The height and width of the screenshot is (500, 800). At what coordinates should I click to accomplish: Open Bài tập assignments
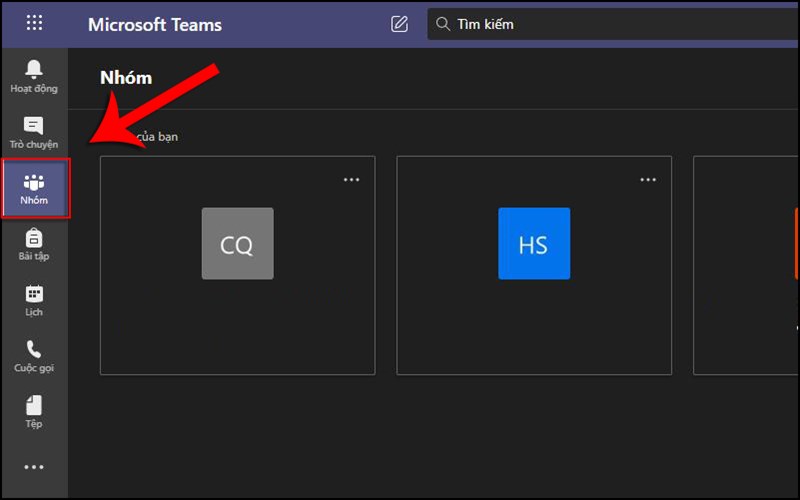(x=34, y=245)
